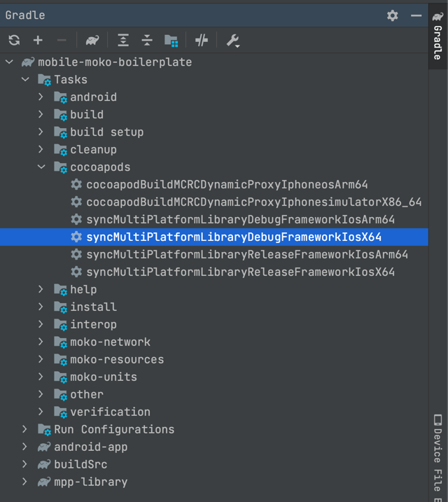Click the cocoapods folder icon
Screen dimensions: 448x502
point(60,167)
